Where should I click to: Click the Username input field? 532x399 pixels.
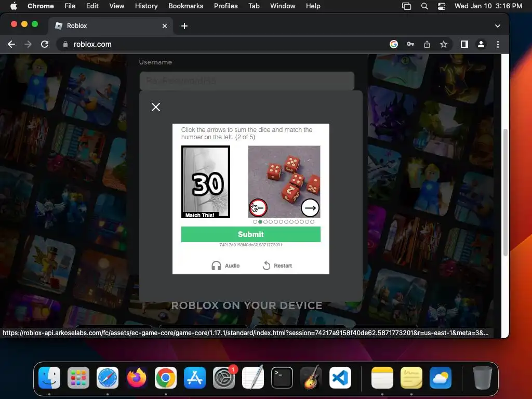pyautogui.click(x=247, y=81)
